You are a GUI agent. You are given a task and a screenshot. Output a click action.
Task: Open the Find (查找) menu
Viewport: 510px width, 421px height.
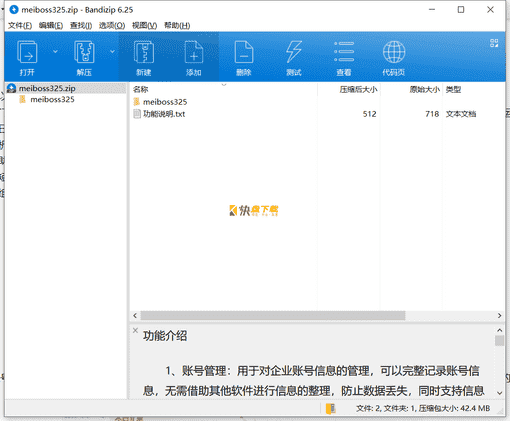point(81,25)
